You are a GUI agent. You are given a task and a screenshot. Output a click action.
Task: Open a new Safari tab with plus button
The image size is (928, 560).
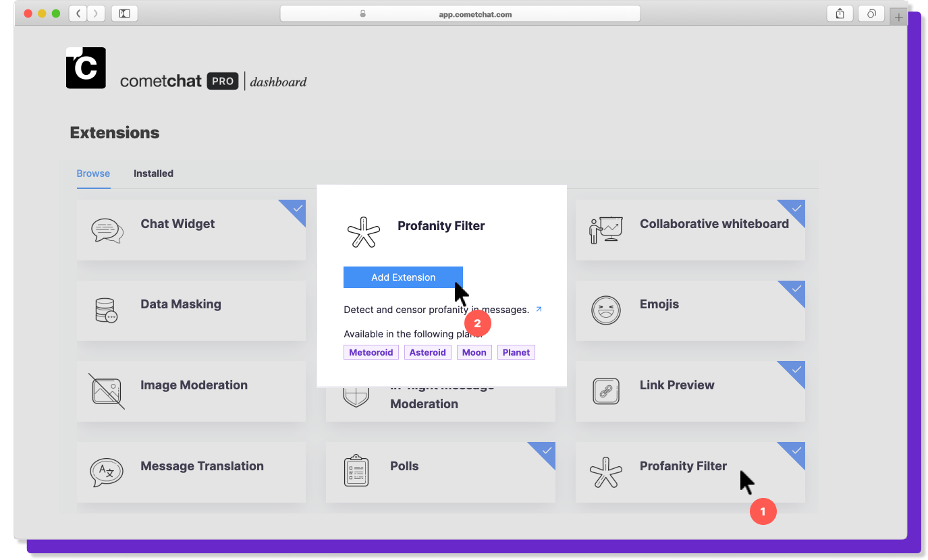pyautogui.click(x=898, y=17)
